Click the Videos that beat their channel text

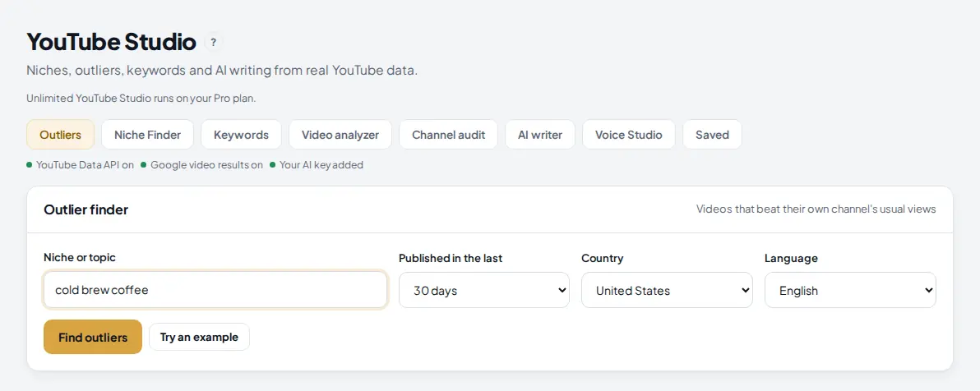point(816,209)
